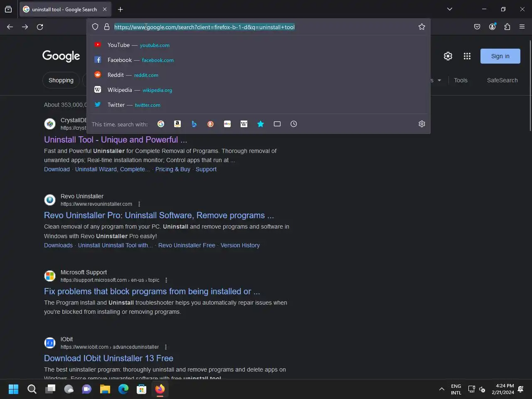Open Firefox account icon
The height and width of the screenshot is (399, 532).
[493, 27]
